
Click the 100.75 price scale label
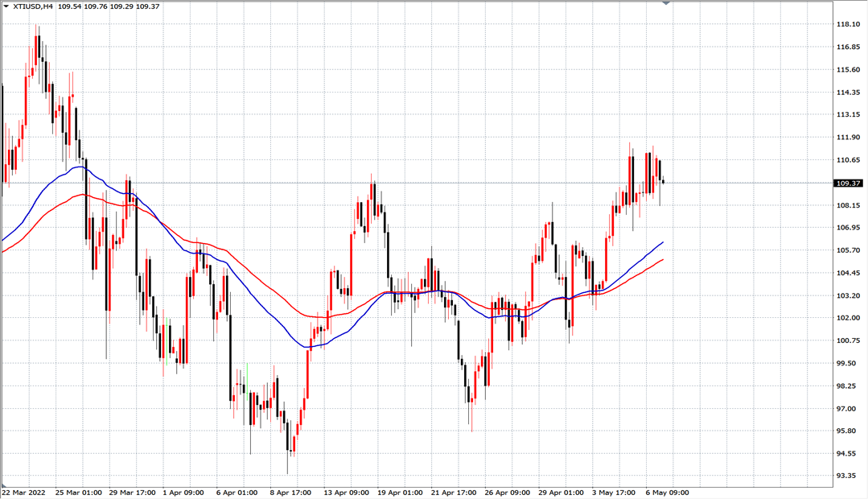[848, 340]
